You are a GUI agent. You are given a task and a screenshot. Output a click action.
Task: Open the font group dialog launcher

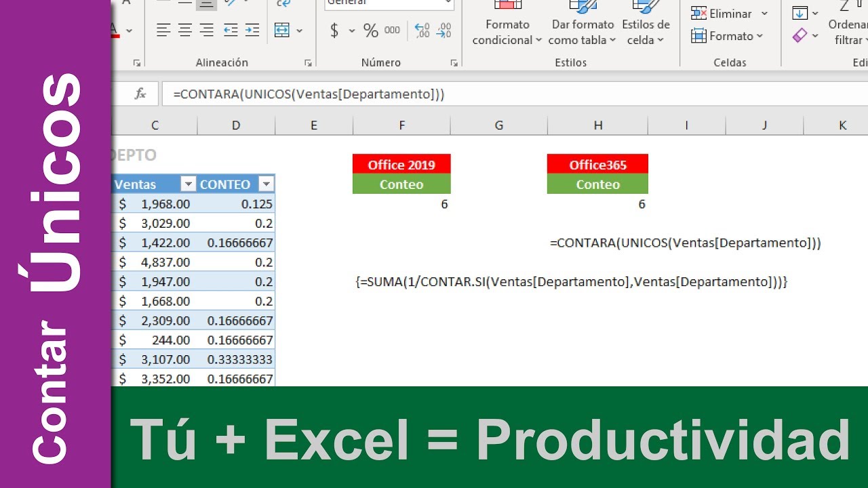pyautogui.click(x=137, y=63)
